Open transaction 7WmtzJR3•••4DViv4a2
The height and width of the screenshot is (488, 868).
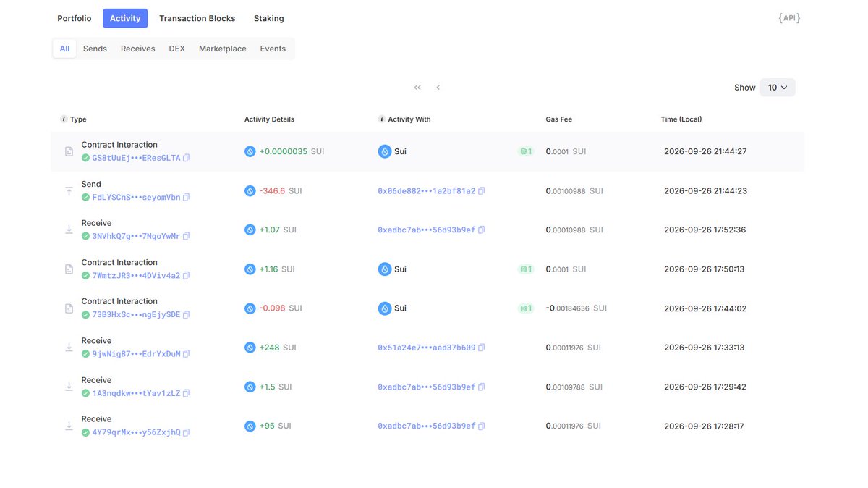pyautogui.click(x=136, y=276)
